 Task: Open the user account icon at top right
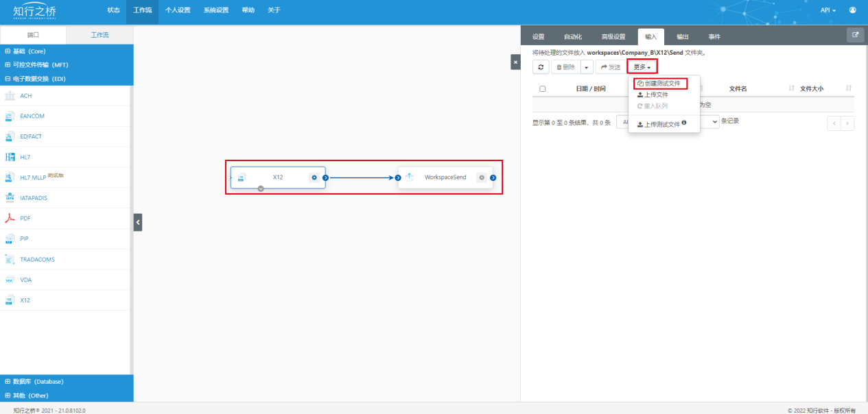(853, 10)
